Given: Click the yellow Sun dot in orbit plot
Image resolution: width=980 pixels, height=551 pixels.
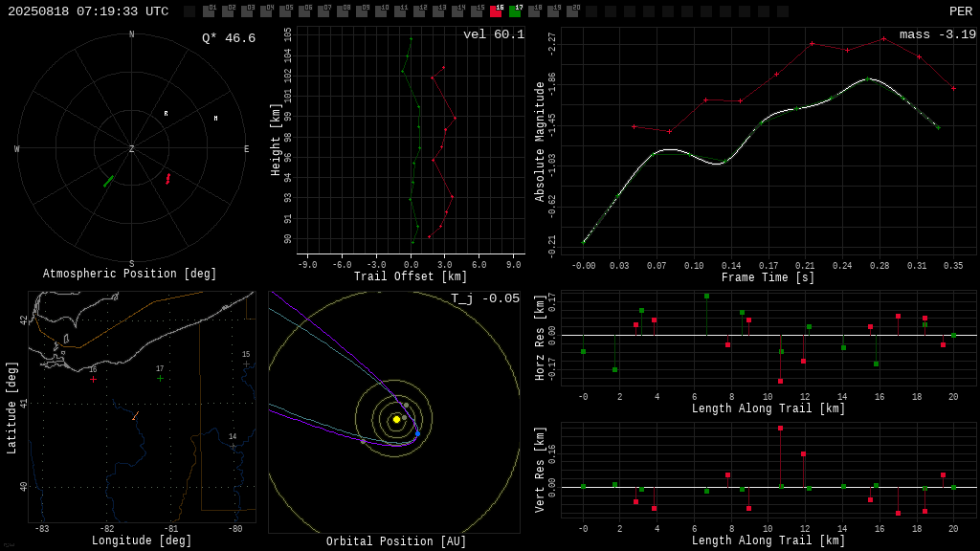Looking at the screenshot, I should [x=396, y=419].
